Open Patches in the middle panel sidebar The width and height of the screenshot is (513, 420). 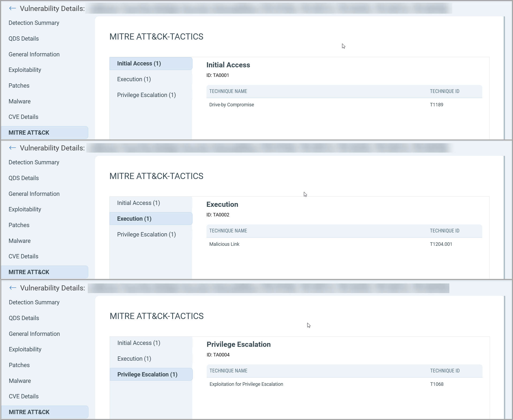19,225
